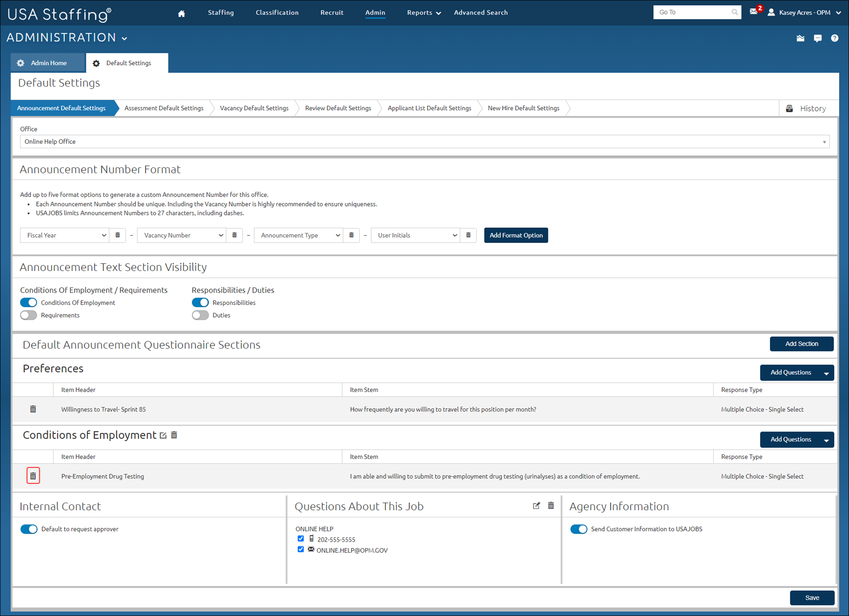Switch to Review Default Settings tab
849x616 pixels.
[x=338, y=108]
